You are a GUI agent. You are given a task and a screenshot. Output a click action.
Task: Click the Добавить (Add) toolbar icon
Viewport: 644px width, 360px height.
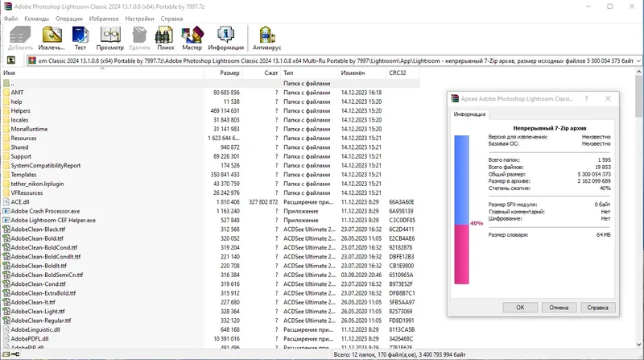pos(20,35)
